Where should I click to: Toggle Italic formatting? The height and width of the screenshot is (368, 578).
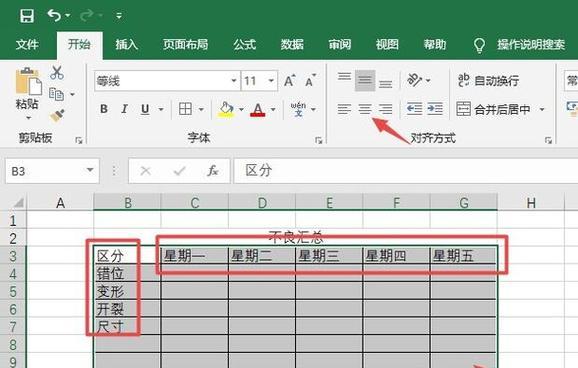pos(125,109)
